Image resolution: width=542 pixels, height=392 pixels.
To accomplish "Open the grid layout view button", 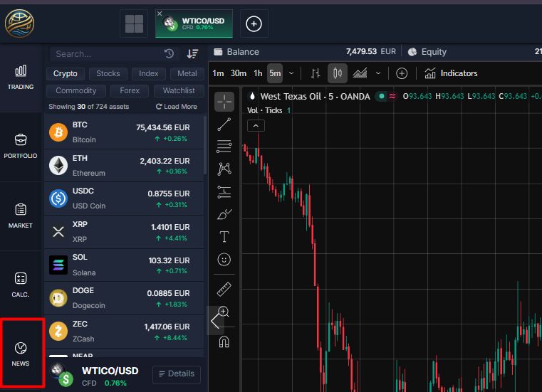I will 134,23.
